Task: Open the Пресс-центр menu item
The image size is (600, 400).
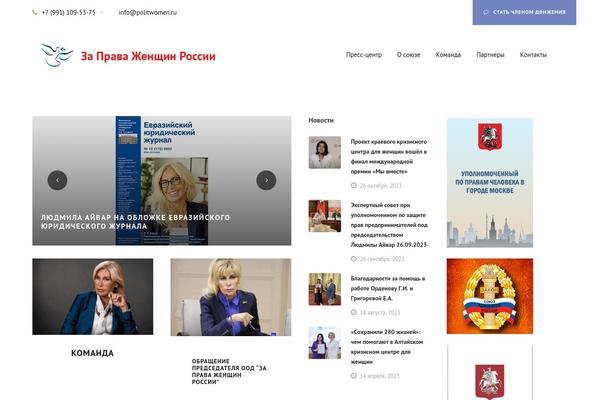Action: click(364, 55)
